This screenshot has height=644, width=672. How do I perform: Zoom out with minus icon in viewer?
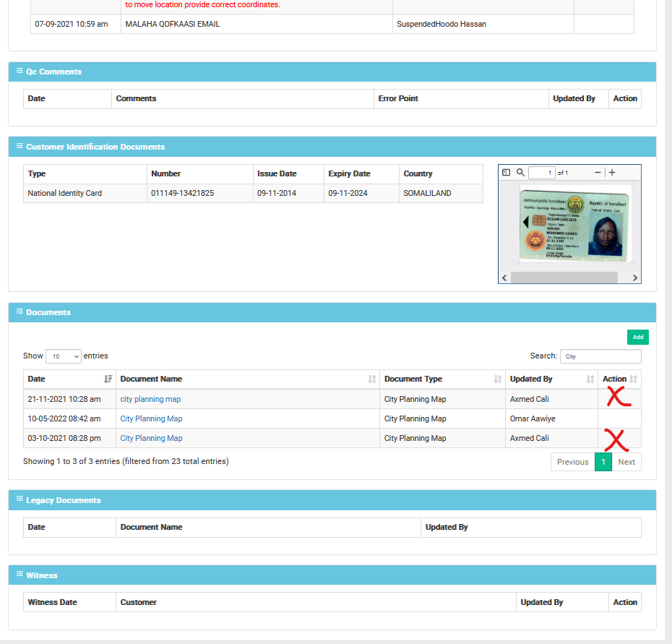coord(598,172)
